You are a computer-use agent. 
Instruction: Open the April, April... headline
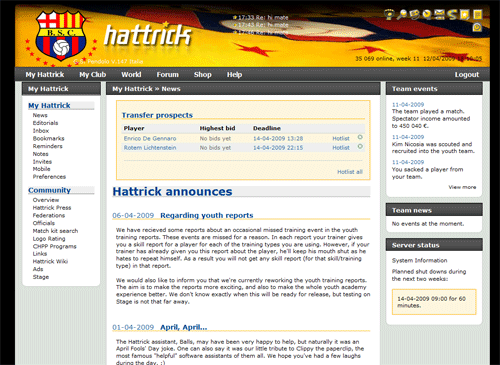(x=184, y=327)
